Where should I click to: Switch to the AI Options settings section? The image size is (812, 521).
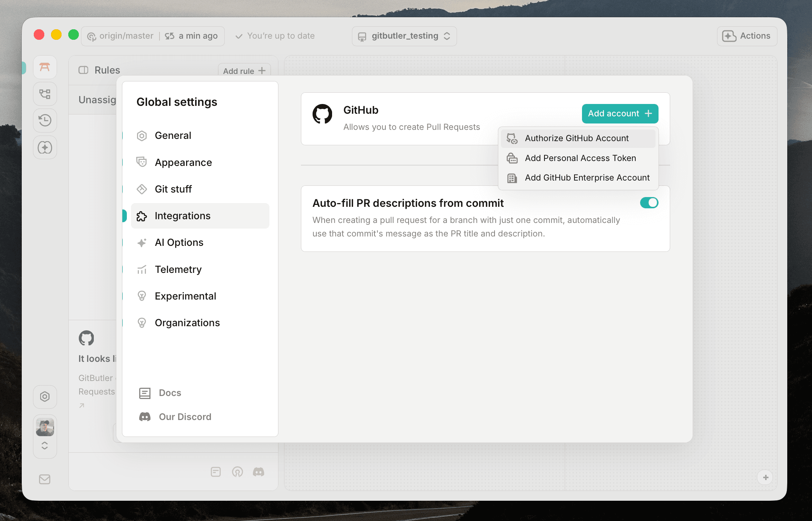[x=179, y=242]
